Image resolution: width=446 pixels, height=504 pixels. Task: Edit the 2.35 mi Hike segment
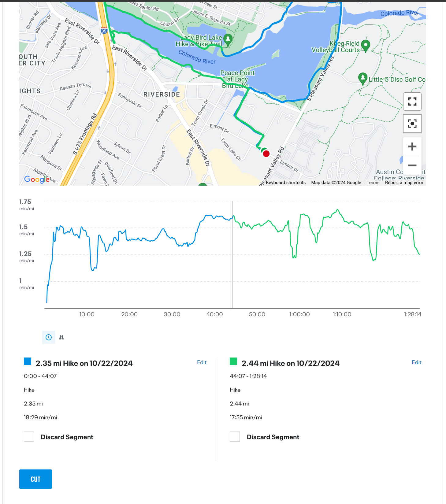point(202,362)
